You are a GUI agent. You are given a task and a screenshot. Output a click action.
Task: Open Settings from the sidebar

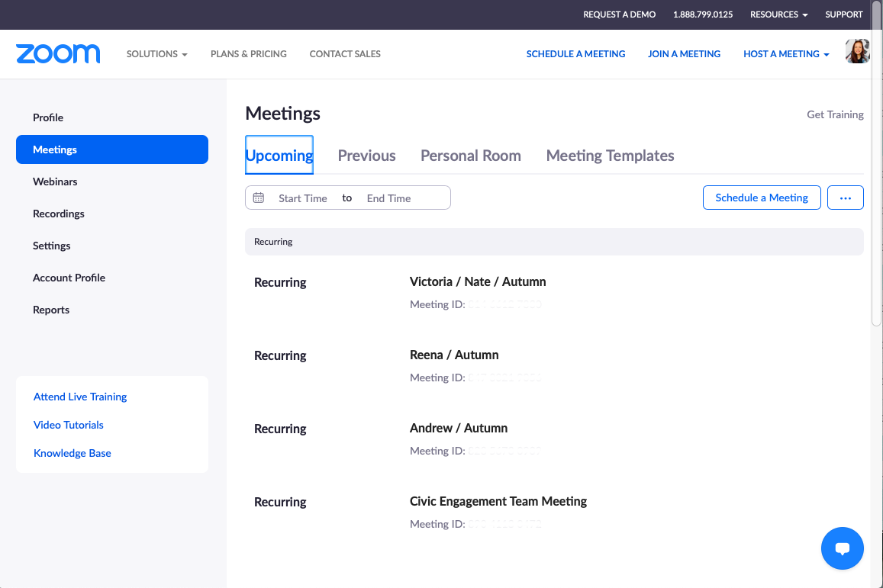click(52, 246)
